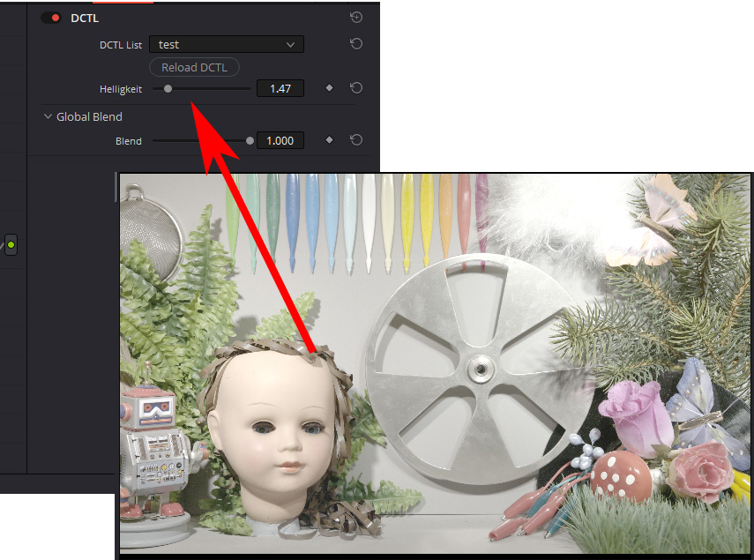Viewport: 754px width, 560px height.
Task: Click the Blend value field 1.000
Action: coord(280,140)
